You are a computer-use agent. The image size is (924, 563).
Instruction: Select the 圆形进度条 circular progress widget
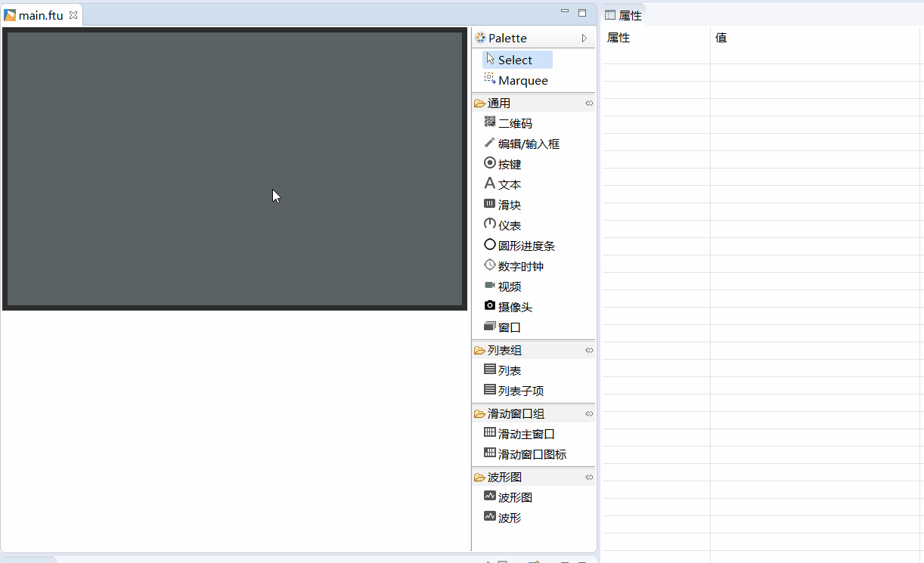click(x=520, y=246)
